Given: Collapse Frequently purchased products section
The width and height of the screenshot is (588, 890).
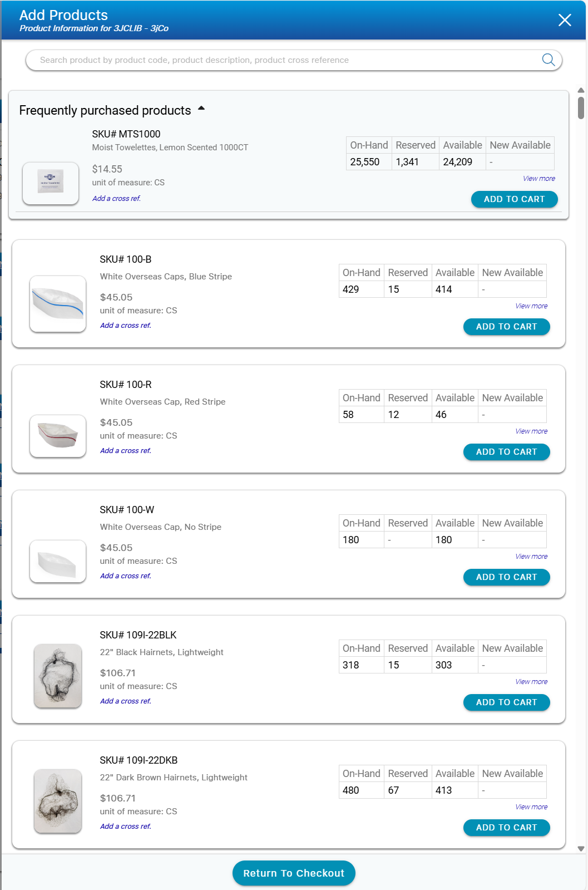Looking at the screenshot, I should [x=201, y=109].
